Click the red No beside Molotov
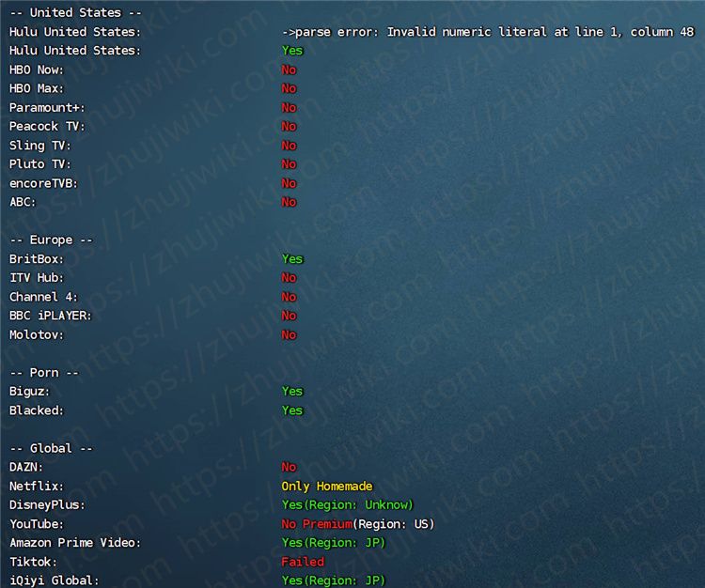Viewport: 705px width, 588px height. tap(290, 334)
